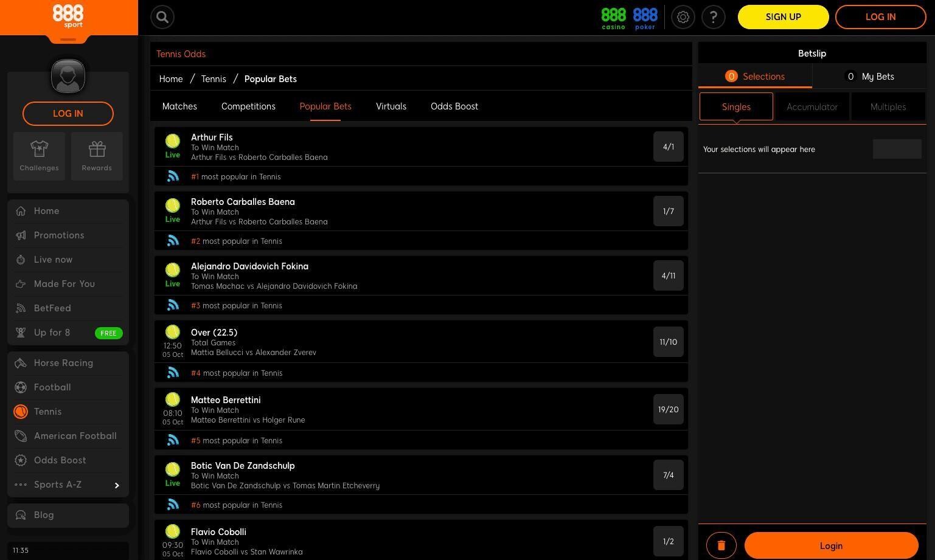This screenshot has width=935, height=560.
Task: Select Roberto Carballes Baena 1/7 odds
Action: 669,211
